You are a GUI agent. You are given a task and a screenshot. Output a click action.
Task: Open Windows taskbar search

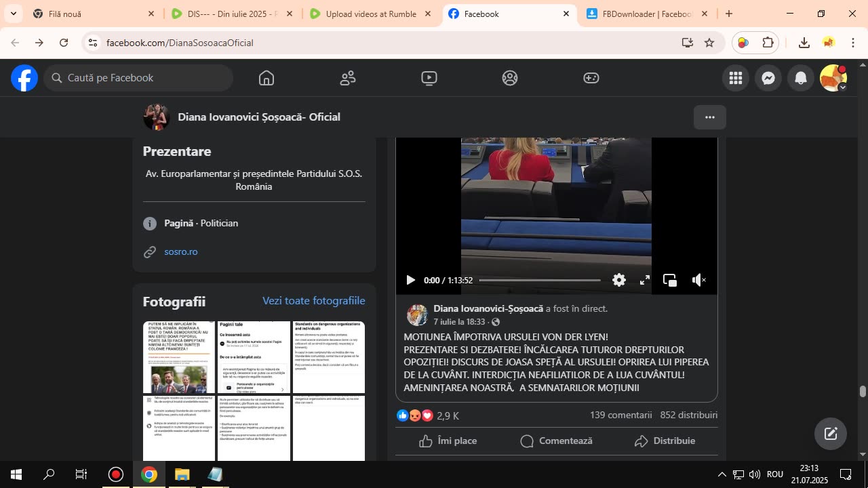49,474
